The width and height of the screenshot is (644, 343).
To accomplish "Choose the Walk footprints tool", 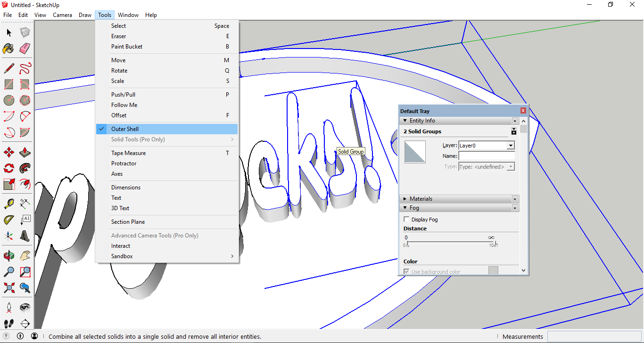I will coord(9,324).
